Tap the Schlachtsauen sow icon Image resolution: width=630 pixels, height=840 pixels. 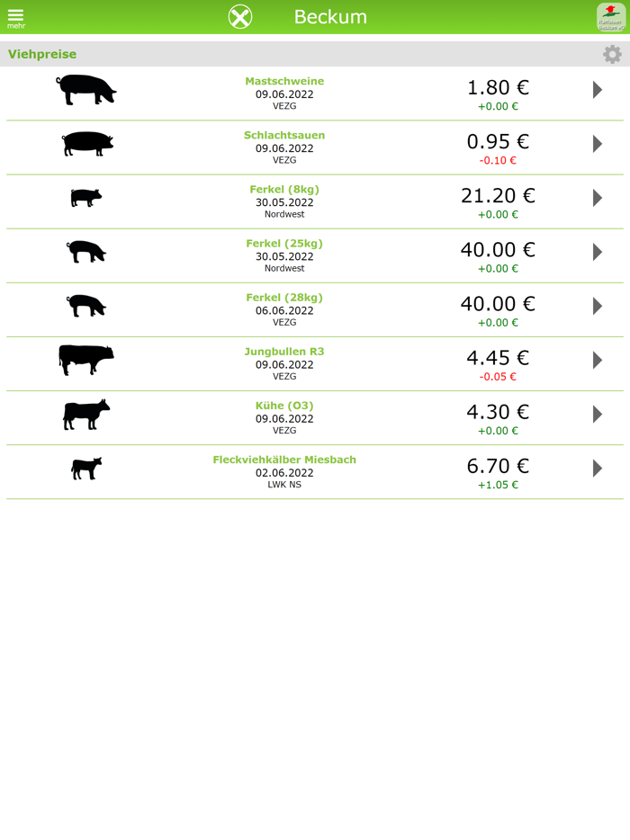pos(86,144)
